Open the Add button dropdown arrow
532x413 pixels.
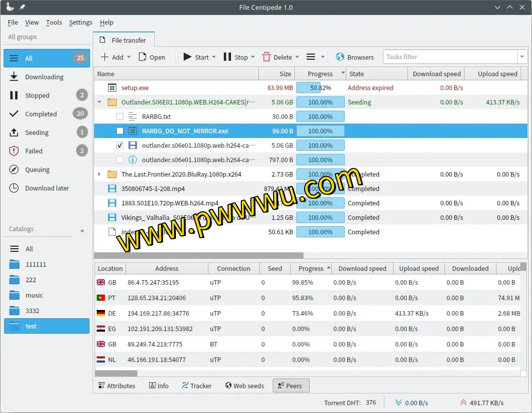129,57
